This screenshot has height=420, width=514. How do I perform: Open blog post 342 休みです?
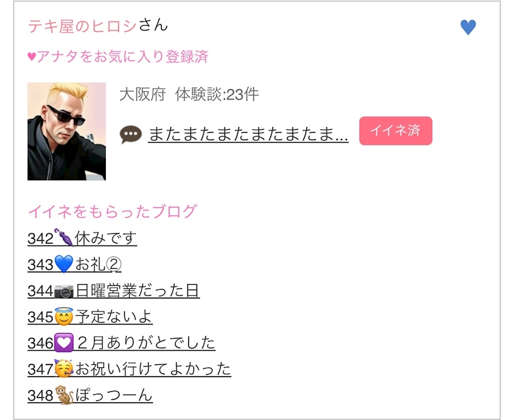tap(82, 238)
